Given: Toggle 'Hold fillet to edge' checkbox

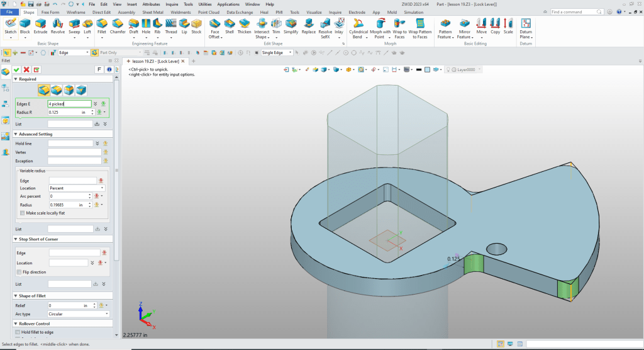Looking at the screenshot, I should coord(18,332).
